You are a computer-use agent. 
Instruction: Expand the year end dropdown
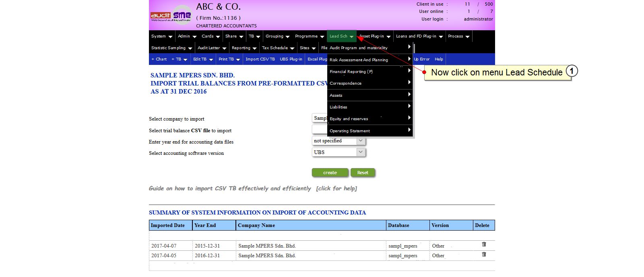(361, 141)
